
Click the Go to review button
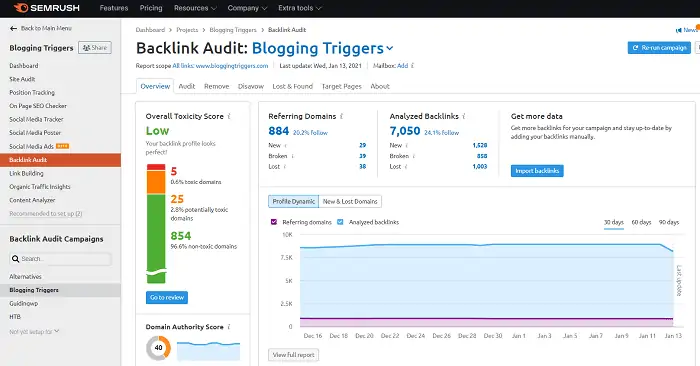[167, 298]
